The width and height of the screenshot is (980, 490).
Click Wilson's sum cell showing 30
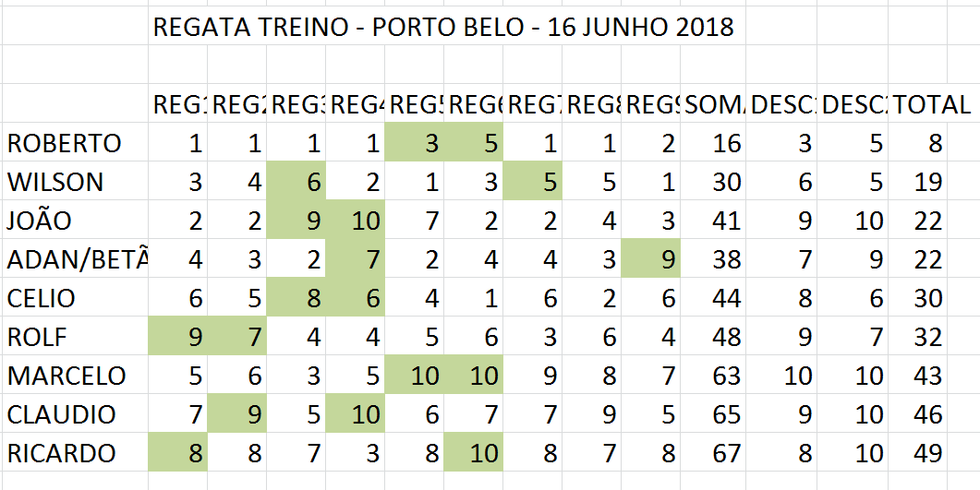pyautogui.click(x=713, y=183)
